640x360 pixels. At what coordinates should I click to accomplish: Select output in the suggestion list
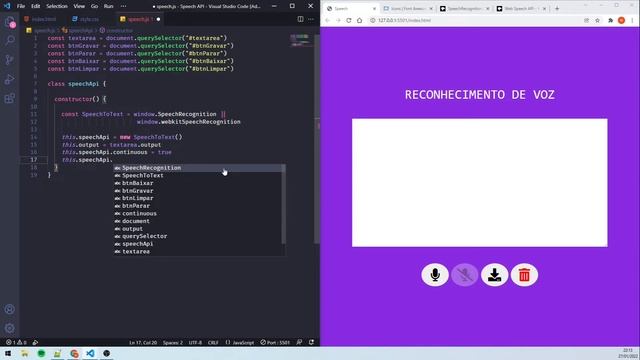tap(199, 229)
